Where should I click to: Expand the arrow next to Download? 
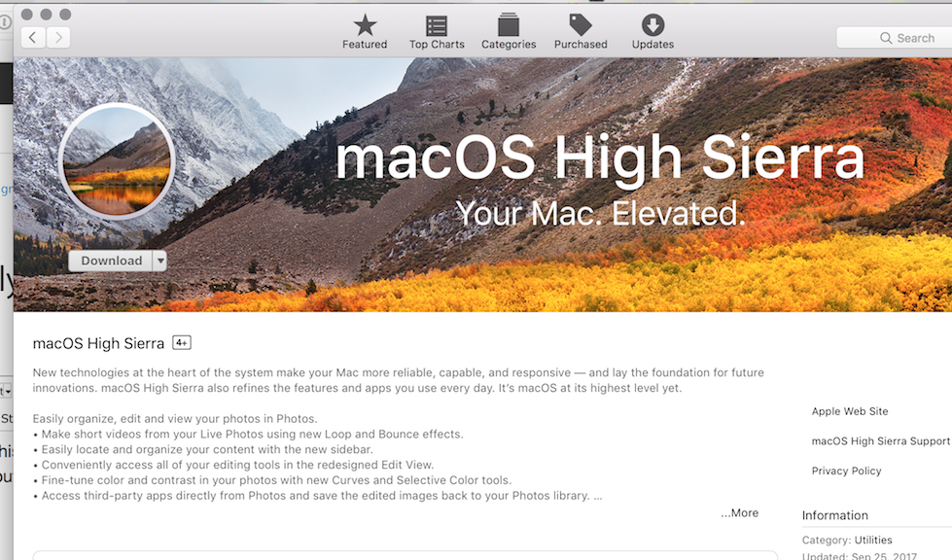click(x=159, y=261)
